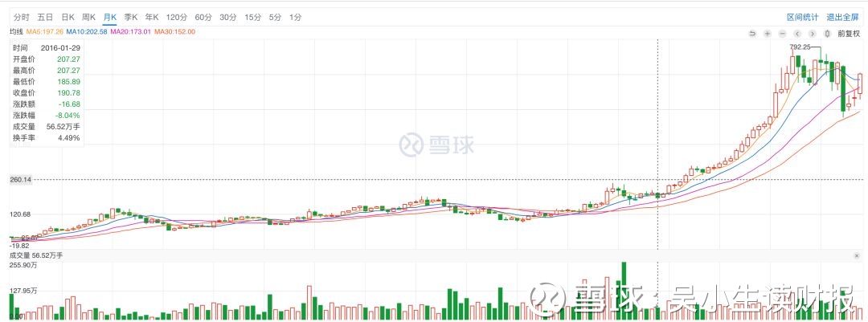Open the 前复权 adjustment dropdown
The image size is (868, 322).
coord(849,34)
